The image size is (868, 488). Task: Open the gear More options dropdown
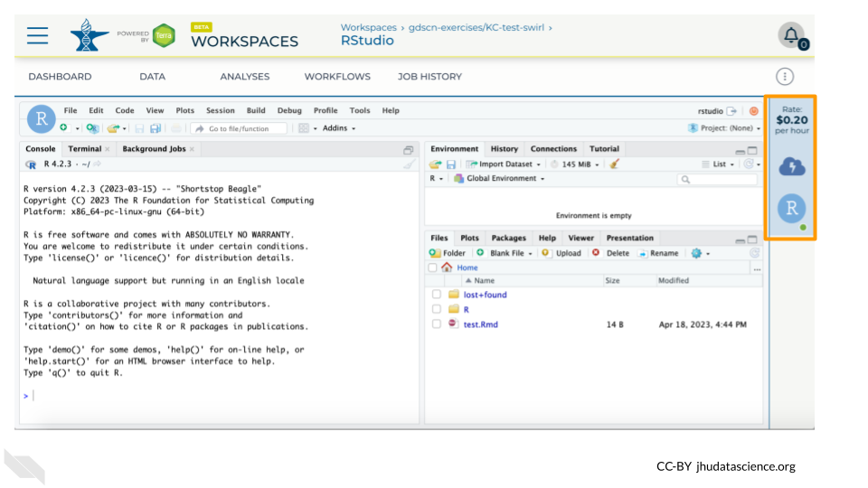700,253
